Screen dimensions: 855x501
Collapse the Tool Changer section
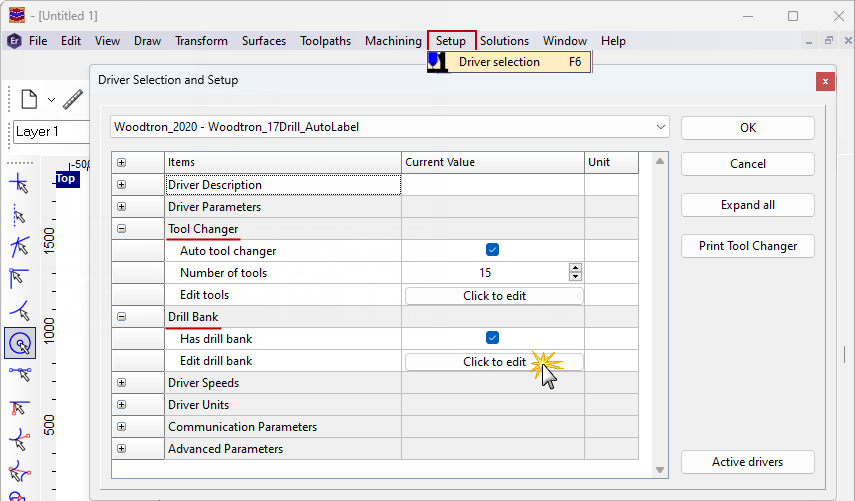(122, 229)
